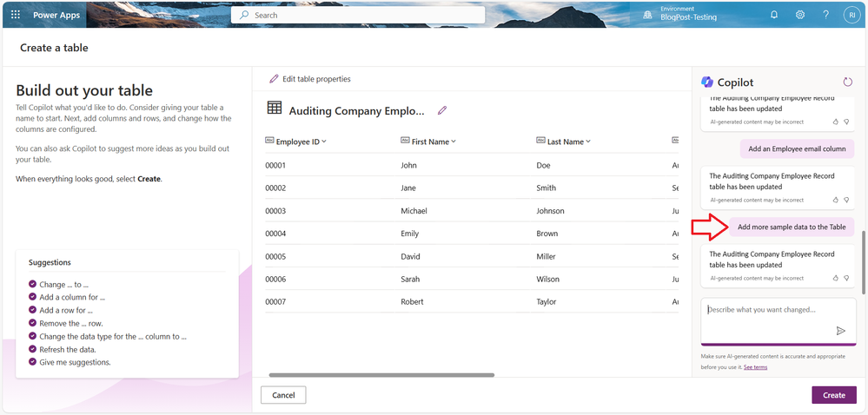Viewport: 868px width, 415px height.
Task: Select the Employee ID cell 00001
Action: (275, 165)
